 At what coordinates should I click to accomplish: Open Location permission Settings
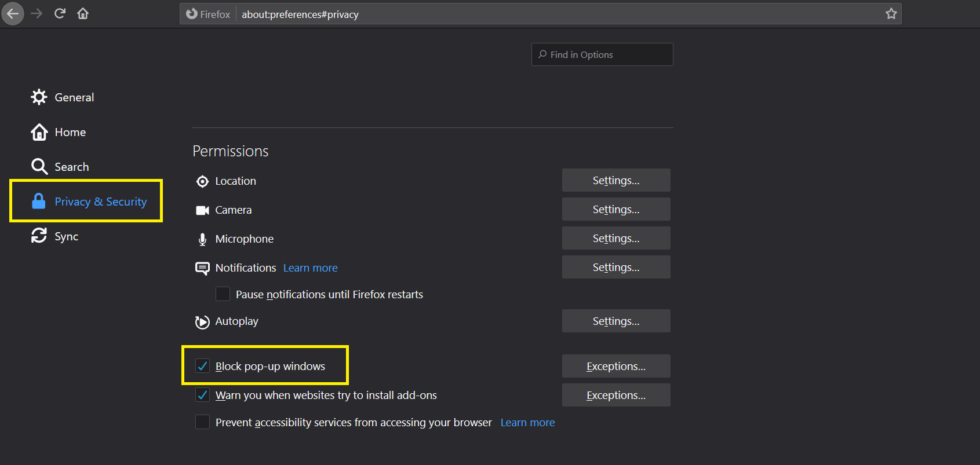(615, 180)
